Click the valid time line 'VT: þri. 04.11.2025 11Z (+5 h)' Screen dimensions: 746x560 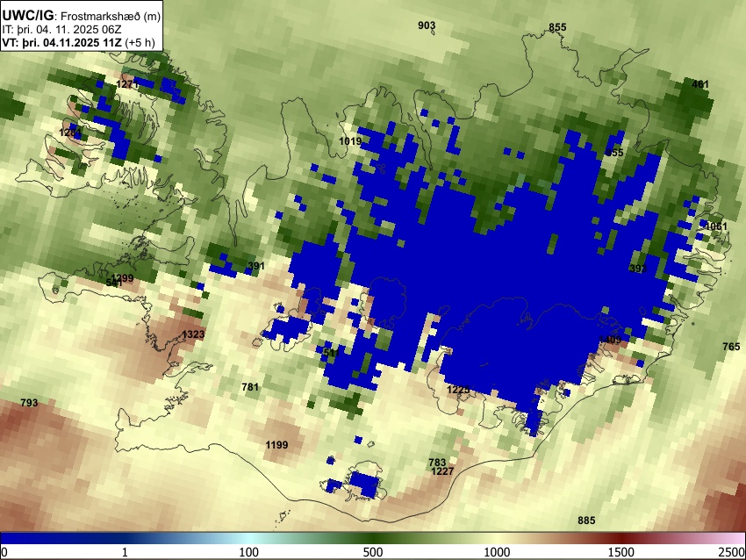(78, 42)
